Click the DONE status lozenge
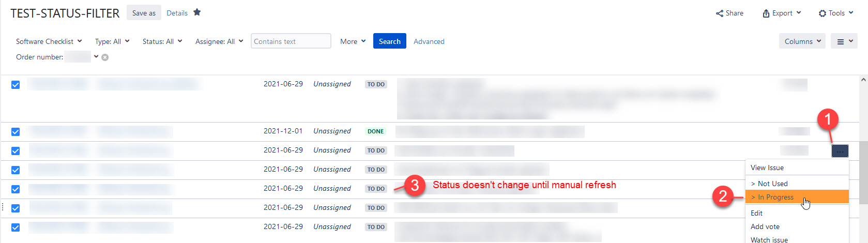 (x=376, y=131)
